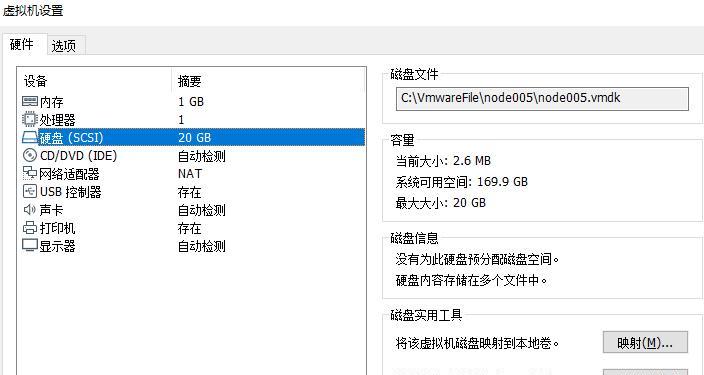
Task: Click the disk file path field node005.vmdk
Action: click(x=542, y=99)
